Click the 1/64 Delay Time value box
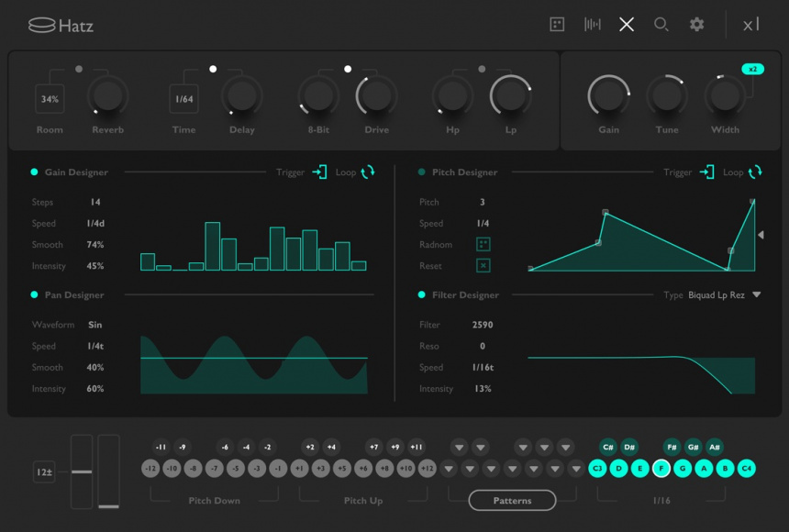The width and height of the screenshot is (789, 532). [184, 99]
